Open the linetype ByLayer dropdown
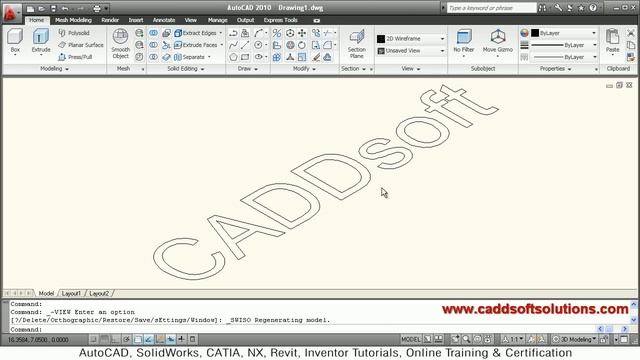This screenshot has height=360, width=640. [x=563, y=57]
